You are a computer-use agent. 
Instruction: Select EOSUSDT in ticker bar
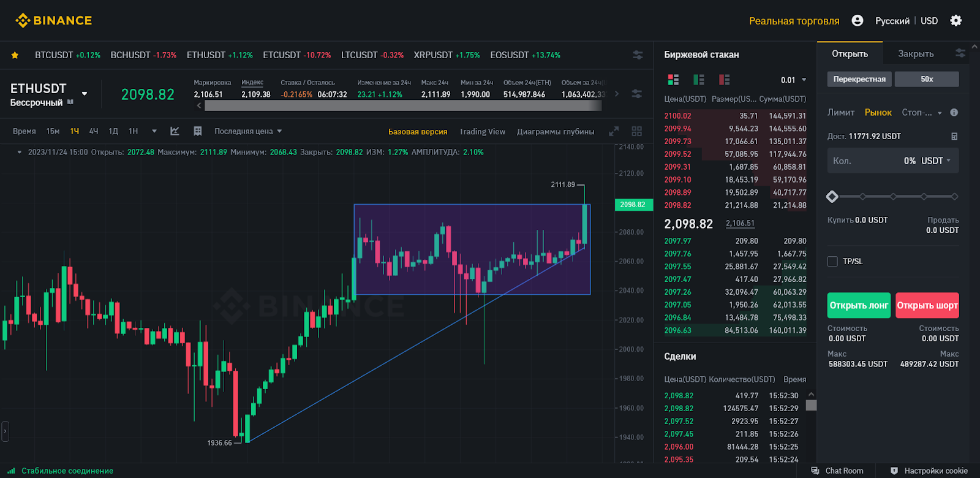(525, 55)
